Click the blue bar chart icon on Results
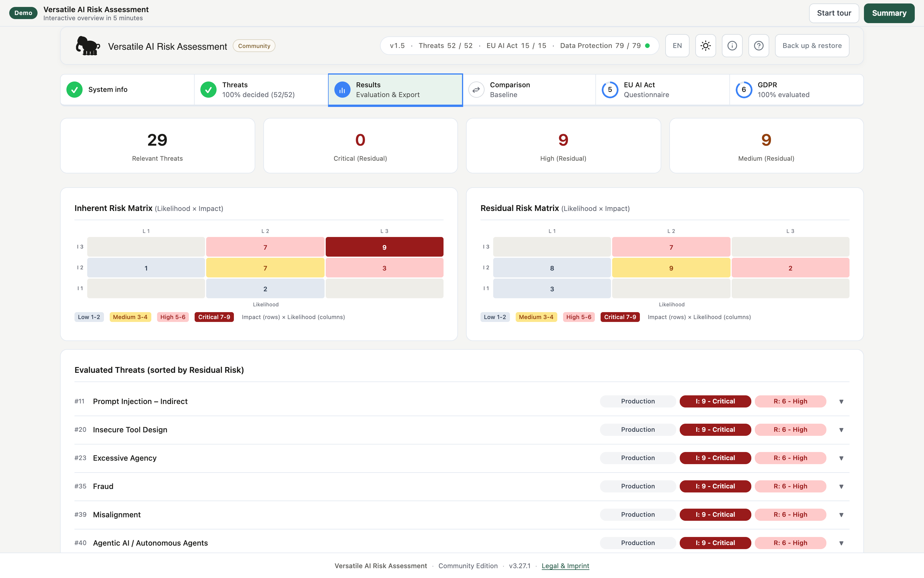The image size is (924, 578). point(342,90)
